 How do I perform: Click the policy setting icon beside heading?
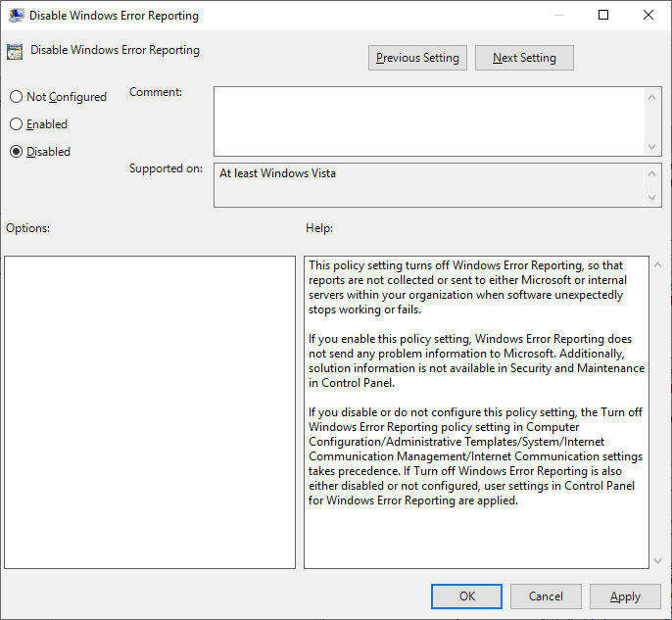tap(15, 52)
